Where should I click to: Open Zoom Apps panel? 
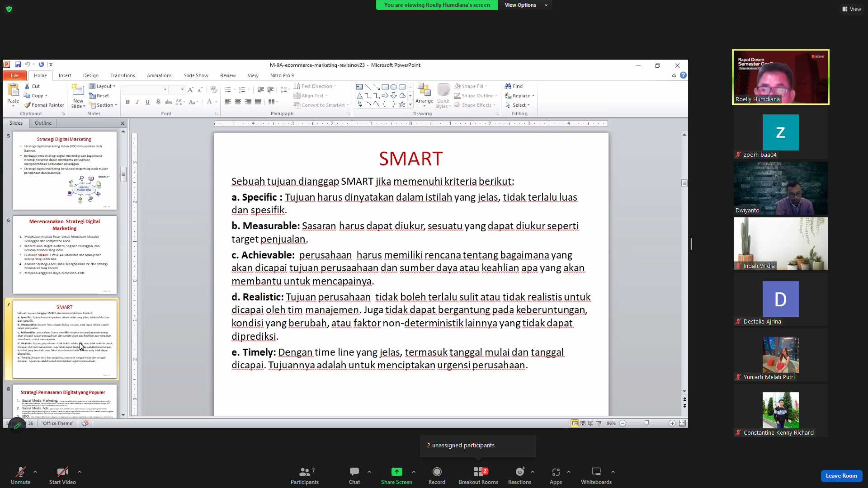tap(556, 476)
